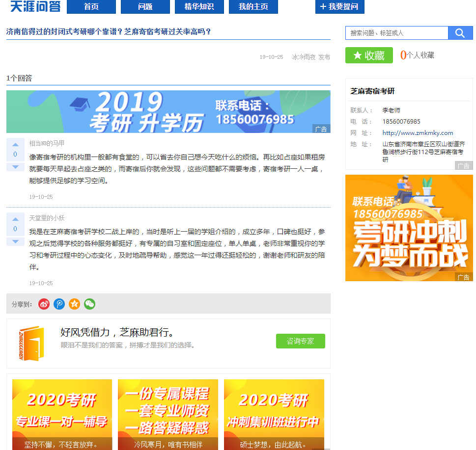
Task: Open the 考研冲刺 为梦而战 sidebar ad
Action: (409, 228)
